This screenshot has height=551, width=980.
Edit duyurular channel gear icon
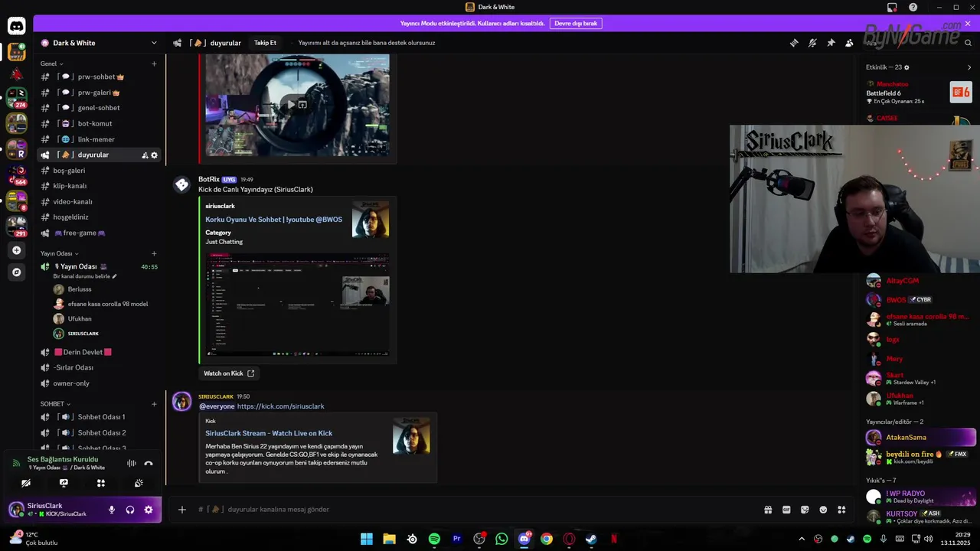pyautogui.click(x=154, y=155)
